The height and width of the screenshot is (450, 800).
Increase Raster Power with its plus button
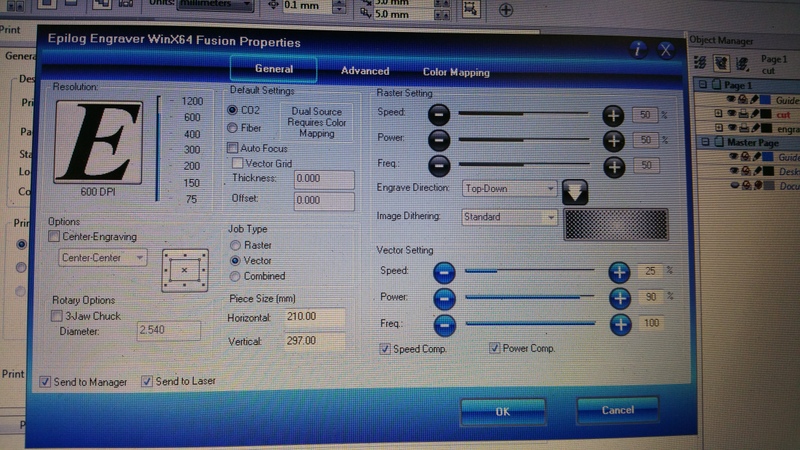(614, 141)
